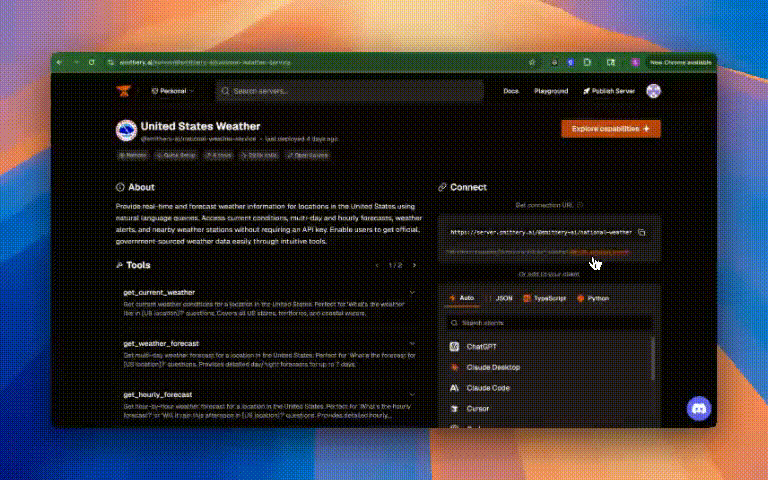Go to previous tools page arrow
Viewport: 768px width, 480px height.
[377, 265]
